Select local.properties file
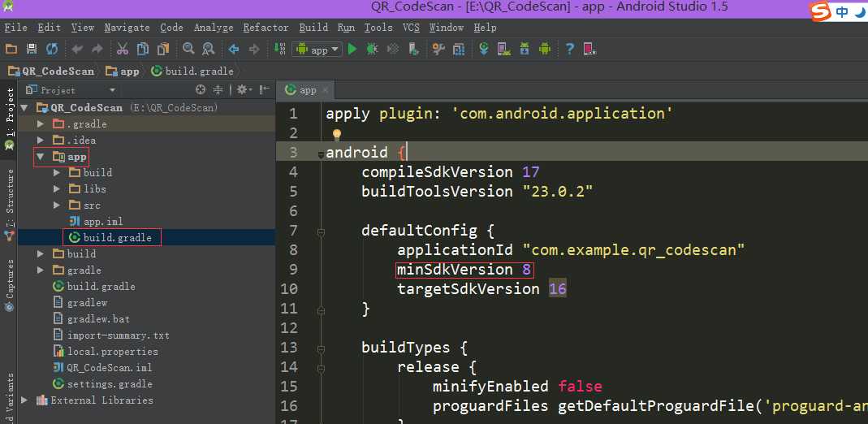 [x=106, y=352]
